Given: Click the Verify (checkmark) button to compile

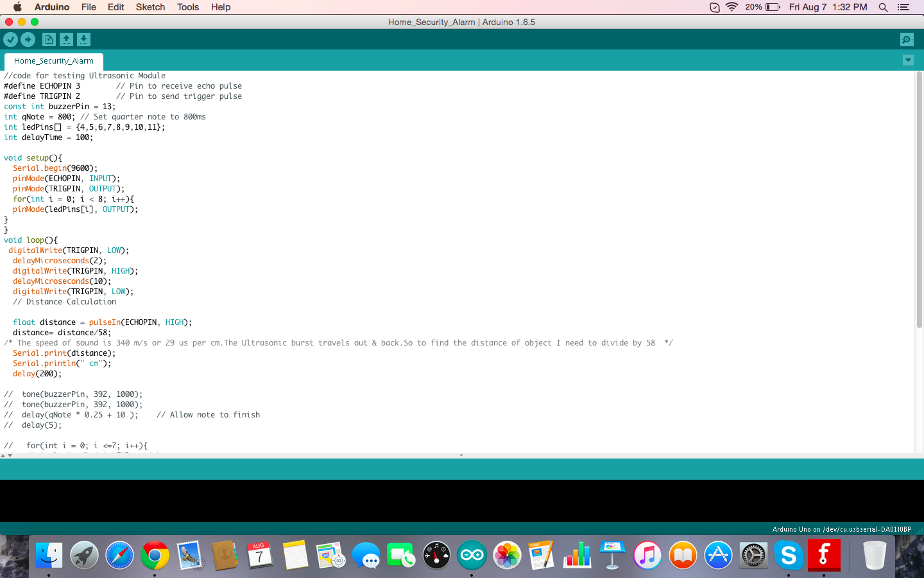Looking at the screenshot, I should pos(11,39).
